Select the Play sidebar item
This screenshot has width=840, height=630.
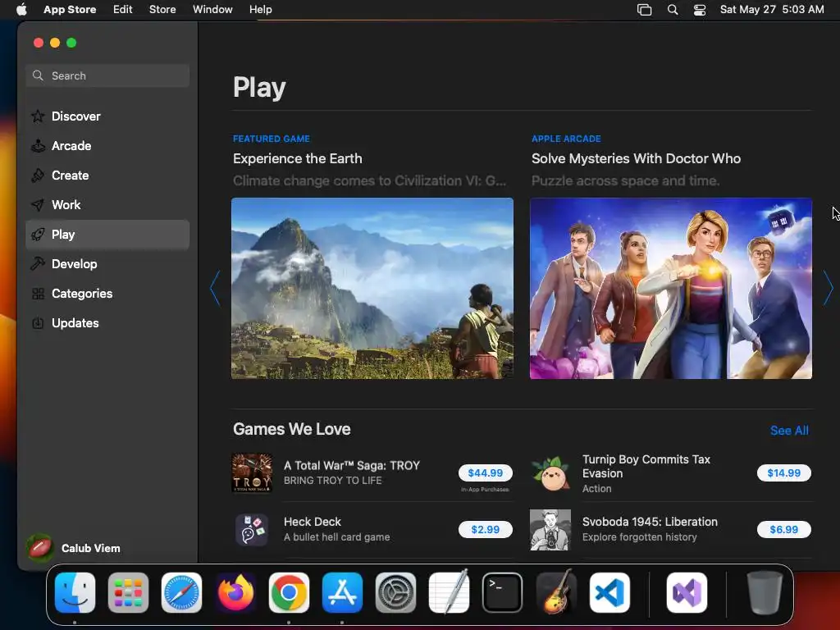(107, 235)
